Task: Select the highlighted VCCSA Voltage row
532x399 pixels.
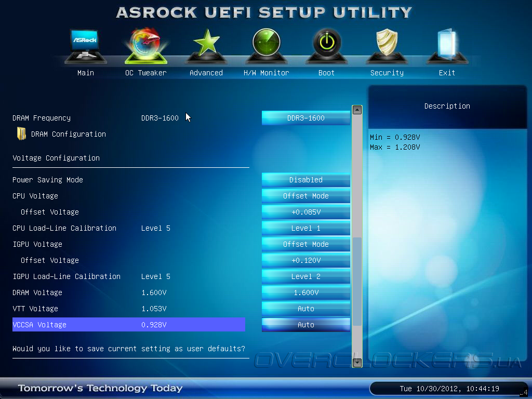Action: click(x=129, y=325)
